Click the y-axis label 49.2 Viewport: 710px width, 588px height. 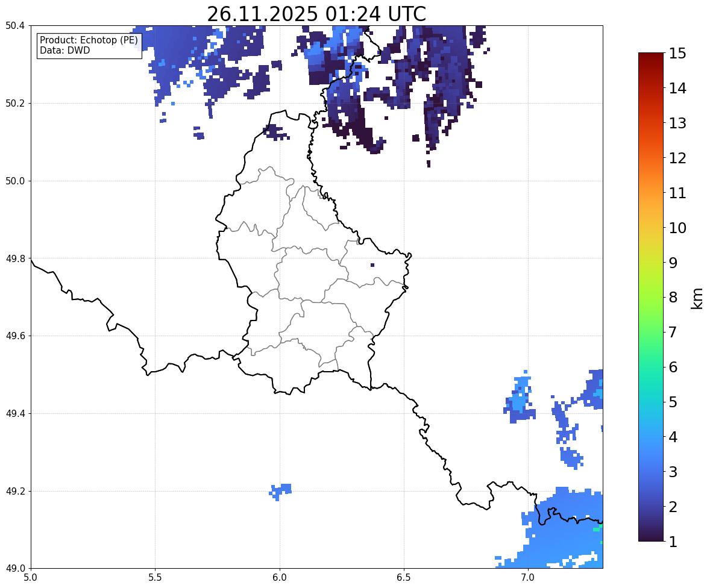[15, 491]
